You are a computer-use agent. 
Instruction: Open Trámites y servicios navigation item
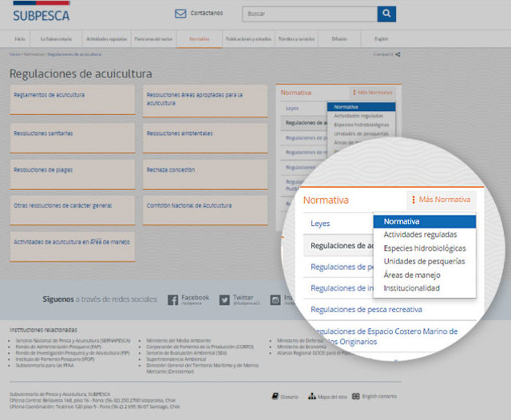pos(296,39)
